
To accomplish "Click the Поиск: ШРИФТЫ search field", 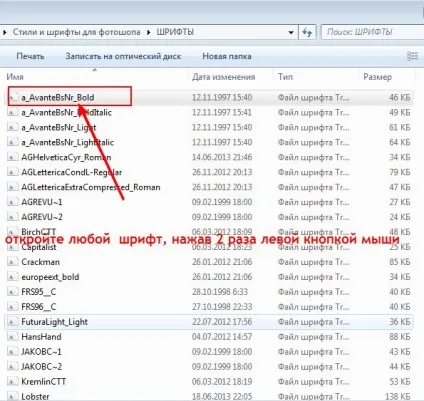I will (372, 32).
